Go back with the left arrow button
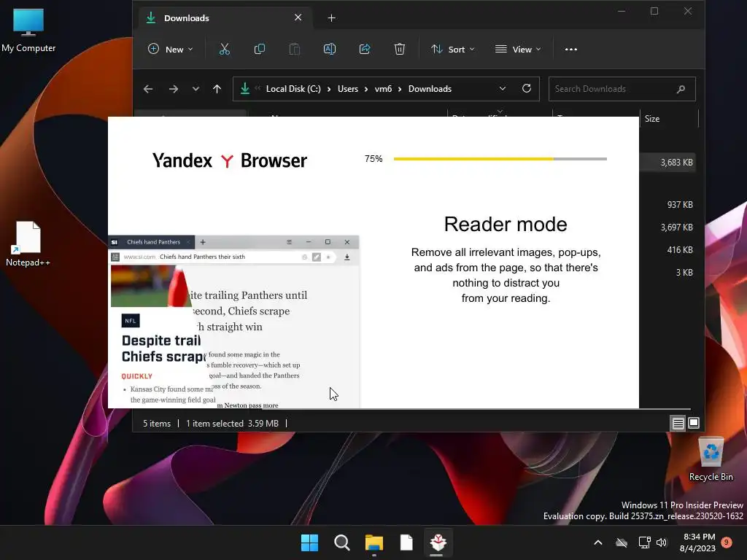The width and height of the screenshot is (747, 560). click(x=148, y=89)
